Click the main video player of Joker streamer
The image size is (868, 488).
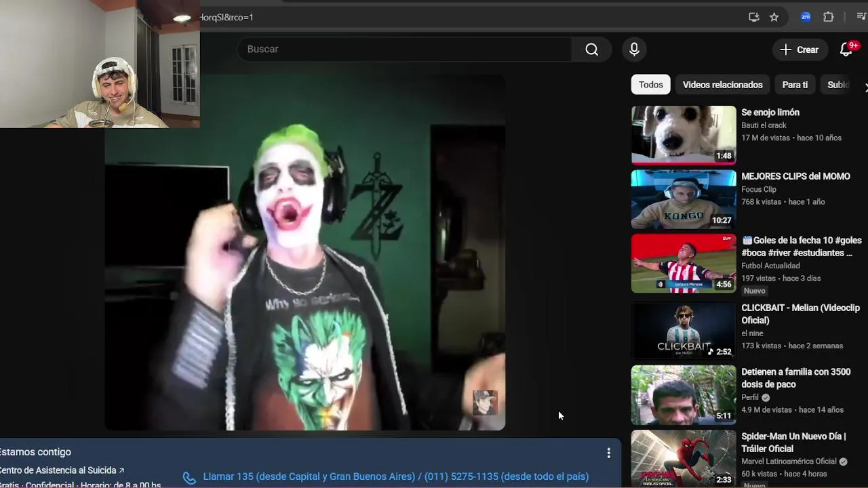tap(305, 252)
